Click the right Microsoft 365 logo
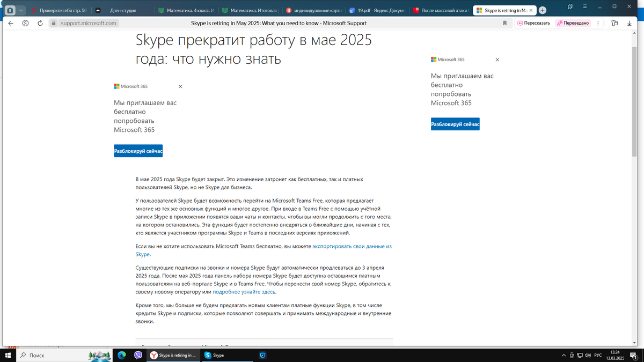 [x=448, y=60]
